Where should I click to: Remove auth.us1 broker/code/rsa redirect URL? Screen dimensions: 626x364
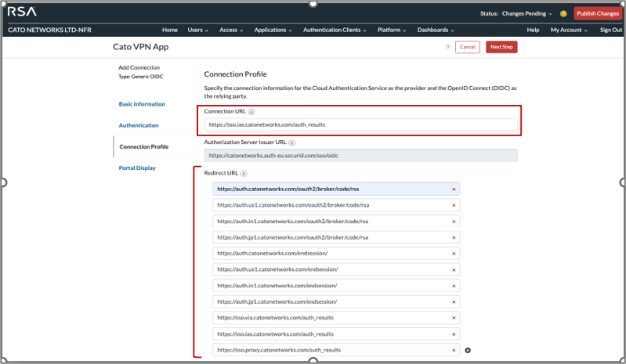coord(454,205)
